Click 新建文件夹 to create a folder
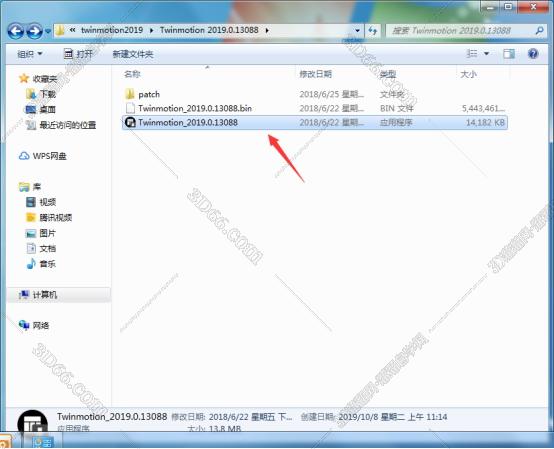The width and height of the screenshot is (554, 449). (x=133, y=54)
